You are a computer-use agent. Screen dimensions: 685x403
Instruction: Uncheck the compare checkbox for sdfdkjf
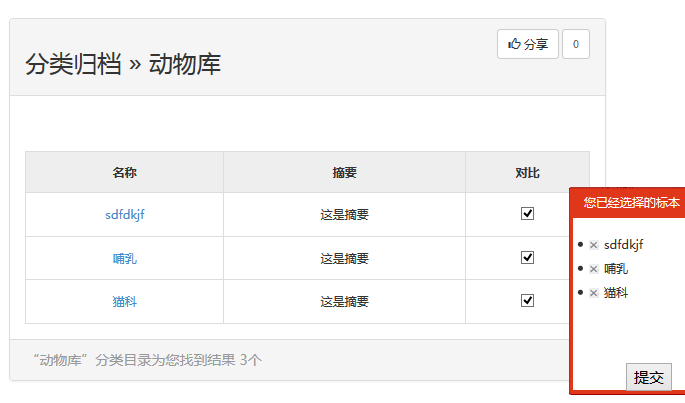click(527, 213)
